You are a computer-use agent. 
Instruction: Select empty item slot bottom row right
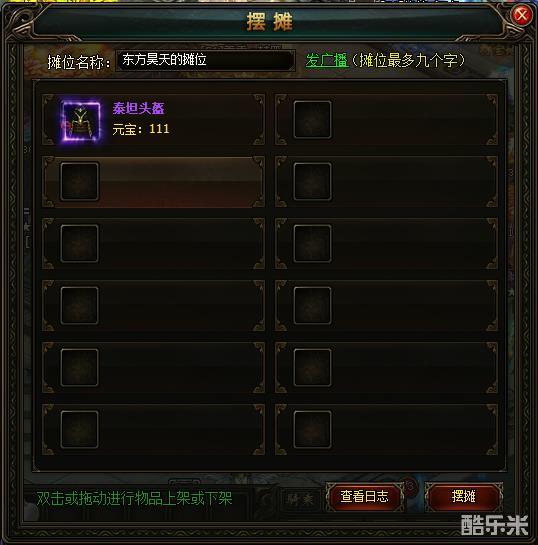pyautogui.click(x=312, y=429)
